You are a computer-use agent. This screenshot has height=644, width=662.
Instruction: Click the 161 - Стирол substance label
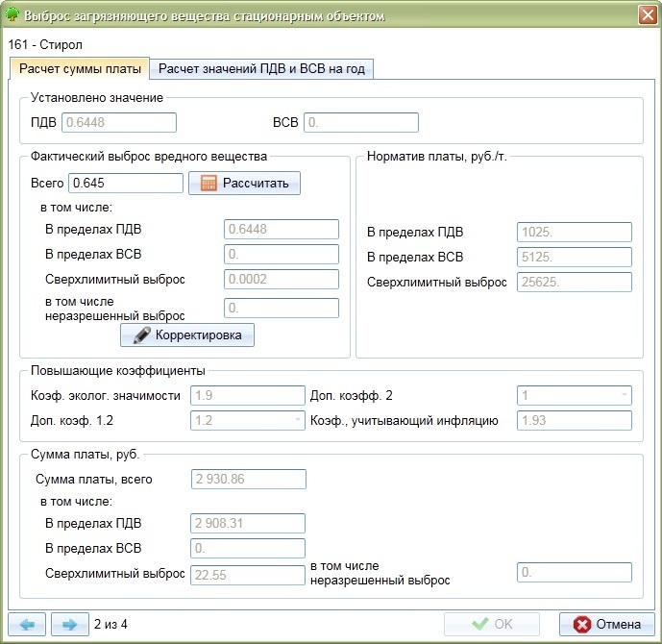(x=45, y=45)
